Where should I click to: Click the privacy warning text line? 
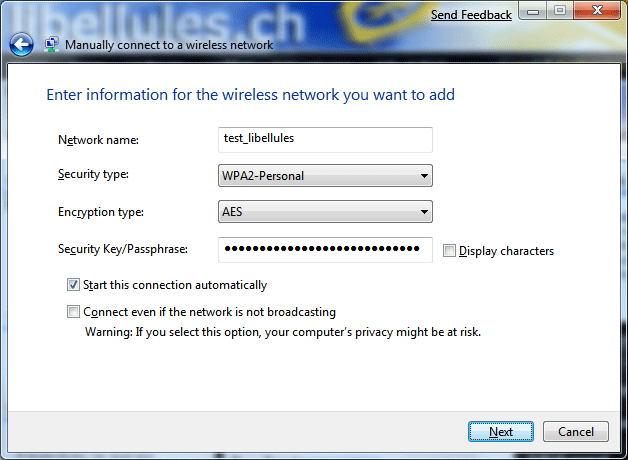tap(283, 332)
